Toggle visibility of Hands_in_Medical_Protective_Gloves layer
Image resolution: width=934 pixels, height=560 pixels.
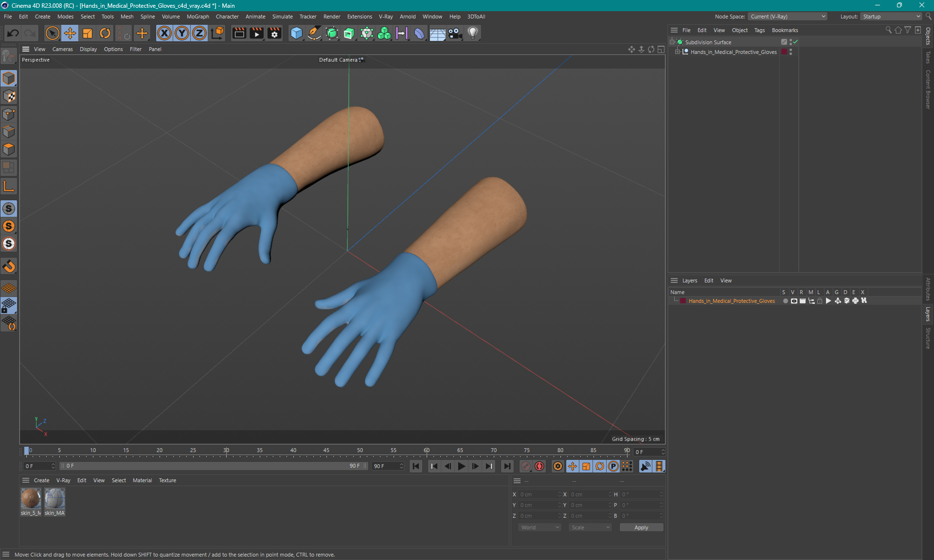(x=794, y=301)
